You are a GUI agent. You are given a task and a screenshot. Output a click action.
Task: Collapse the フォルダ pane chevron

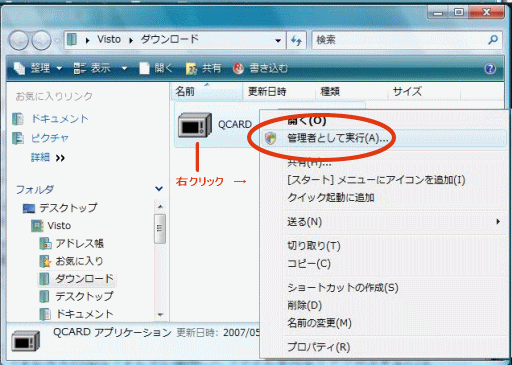tap(159, 189)
